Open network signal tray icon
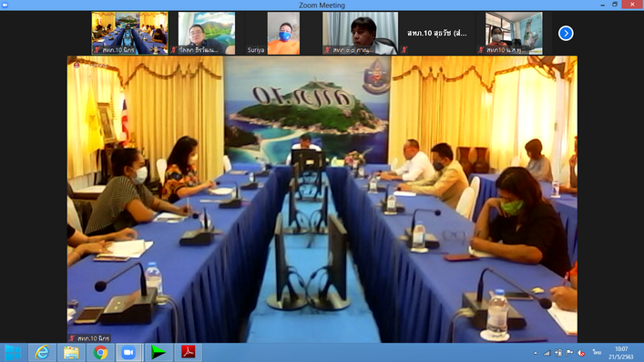Image resolution: width=644 pixels, height=362 pixels. point(547,353)
